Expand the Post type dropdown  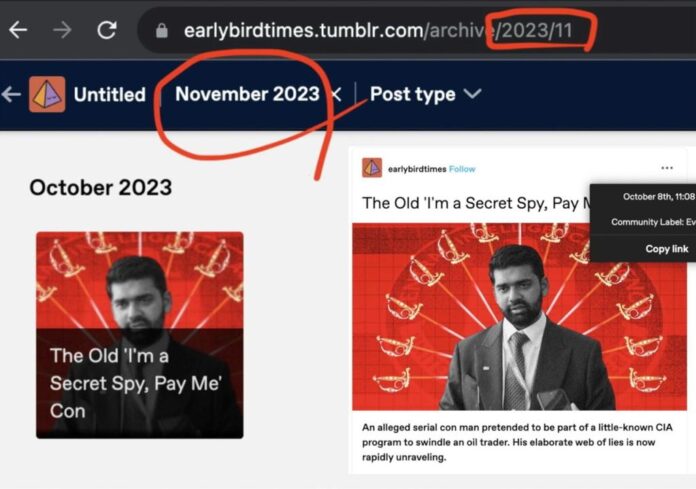click(x=425, y=95)
